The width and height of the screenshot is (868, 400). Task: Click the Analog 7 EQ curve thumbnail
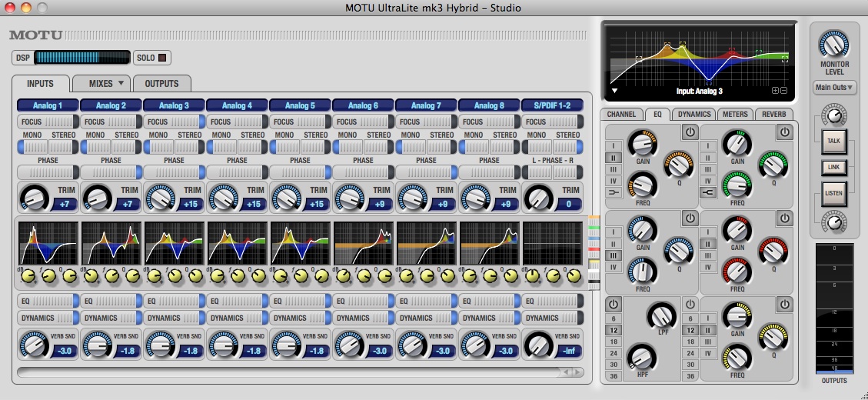point(427,243)
